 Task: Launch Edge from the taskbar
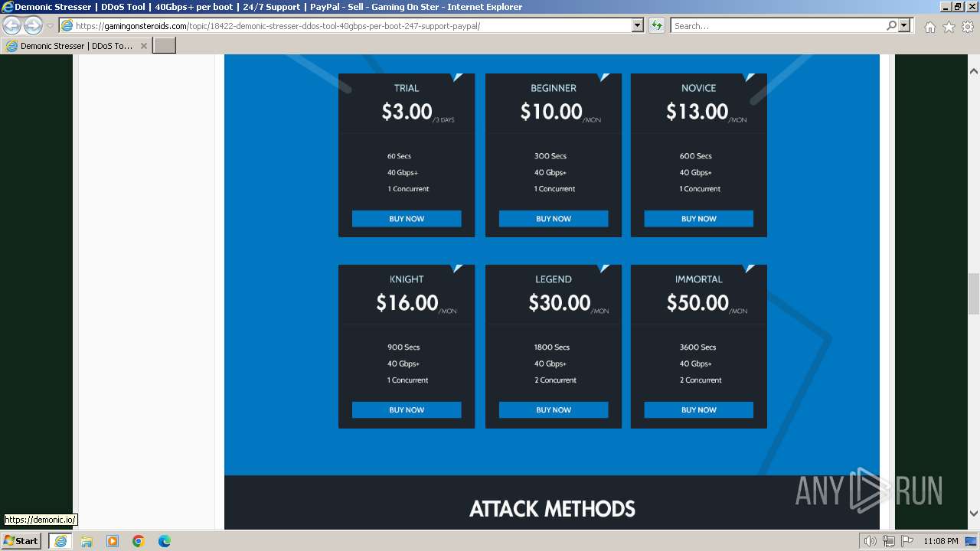[x=165, y=541]
